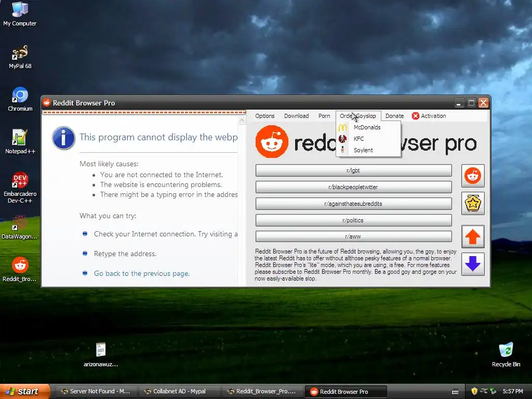Viewport: 532px width, 399px height.
Task: Click the blue downvote arrow button
Action: pos(473,264)
